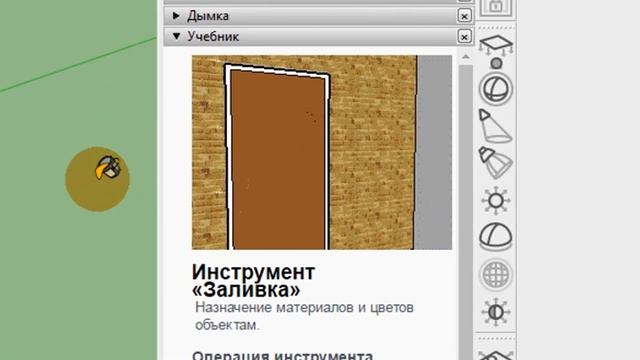Click the Назначение материалов и цветов description
The image size is (640, 360).
click(x=304, y=316)
